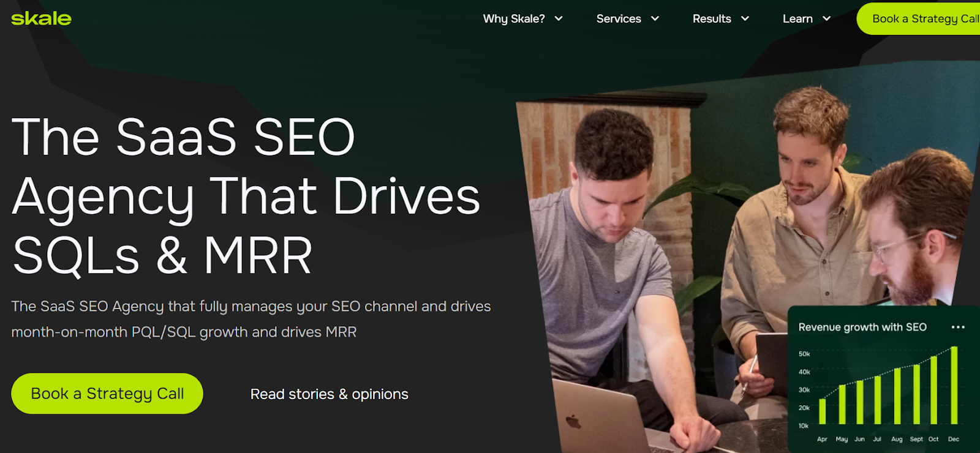Image resolution: width=980 pixels, height=453 pixels.
Task: Expand the chevron next to Learn
Action: point(826,19)
